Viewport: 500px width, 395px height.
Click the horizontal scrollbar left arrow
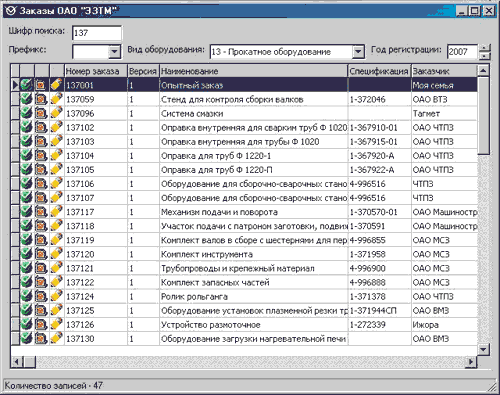pos(17,362)
